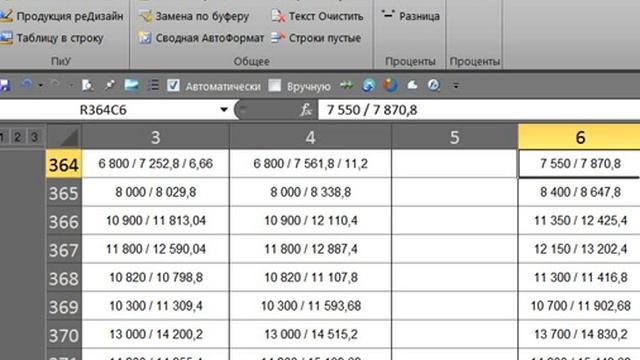Viewport: 640px width, 360px height.
Task: Open the Undo history dropdown arrow
Action: [40, 85]
